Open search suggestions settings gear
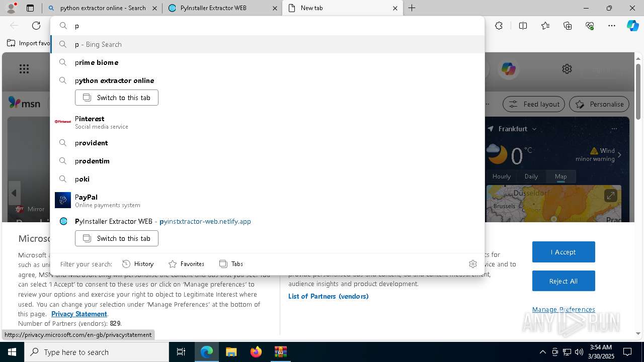 [x=472, y=264]
